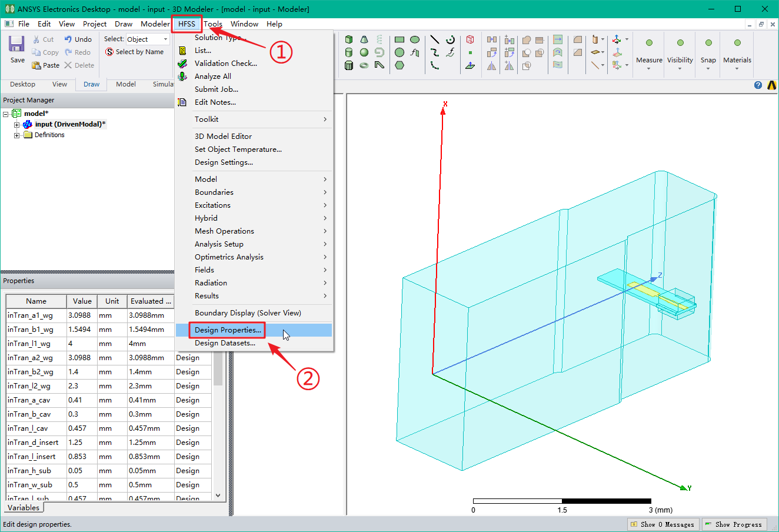Click the Show 0 Messages button
This screenshot has height=532, width=779.
[663, 524]
